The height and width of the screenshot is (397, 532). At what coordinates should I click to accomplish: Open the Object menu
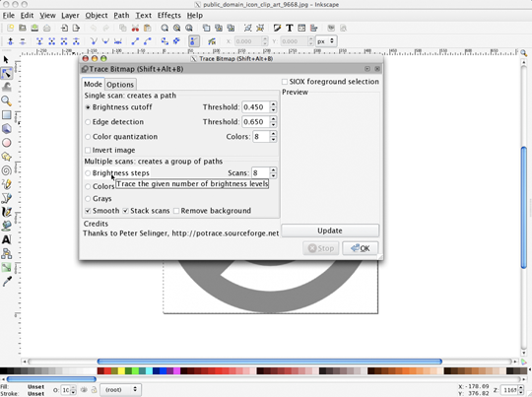pyautogui.click(x=97, y=16)
